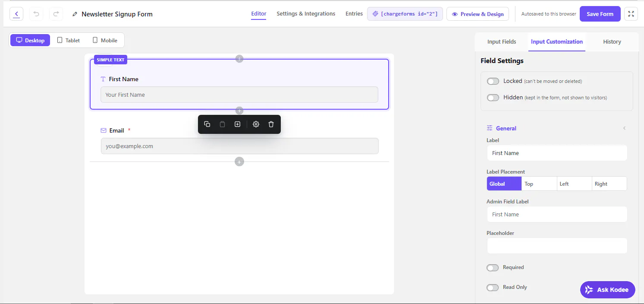Screen dimensions: 644x304
Task: Click the text type icon beside First Name
Action: pyautogui.click(x=103, y=79)
